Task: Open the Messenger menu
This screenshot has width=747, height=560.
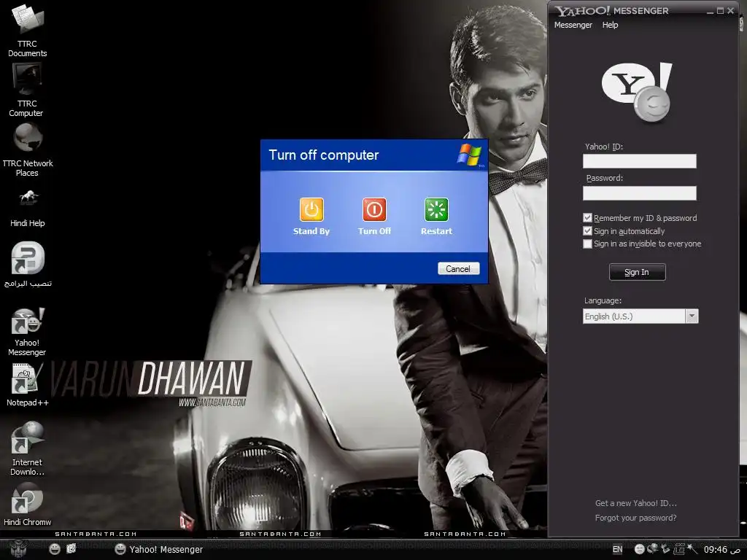Action: click(x=573, y=25)
